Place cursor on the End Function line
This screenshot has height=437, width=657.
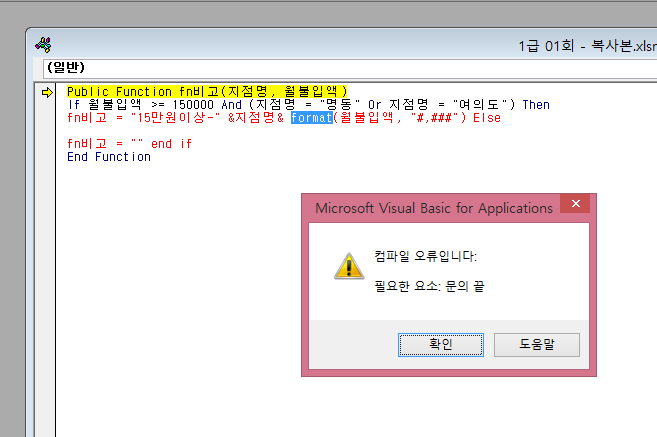tap(109, 157)
